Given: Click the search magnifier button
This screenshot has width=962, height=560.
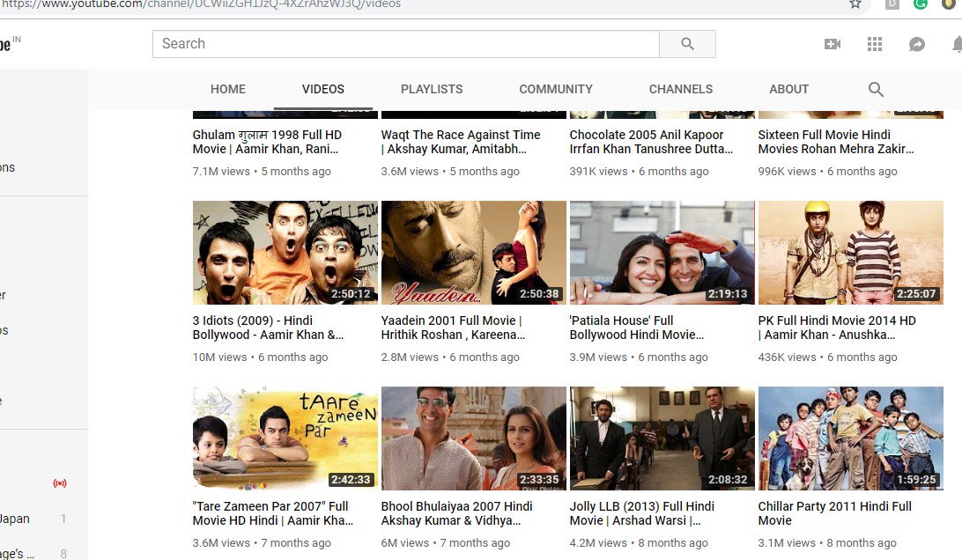Looking at the screenshot, I should (687, 44).
